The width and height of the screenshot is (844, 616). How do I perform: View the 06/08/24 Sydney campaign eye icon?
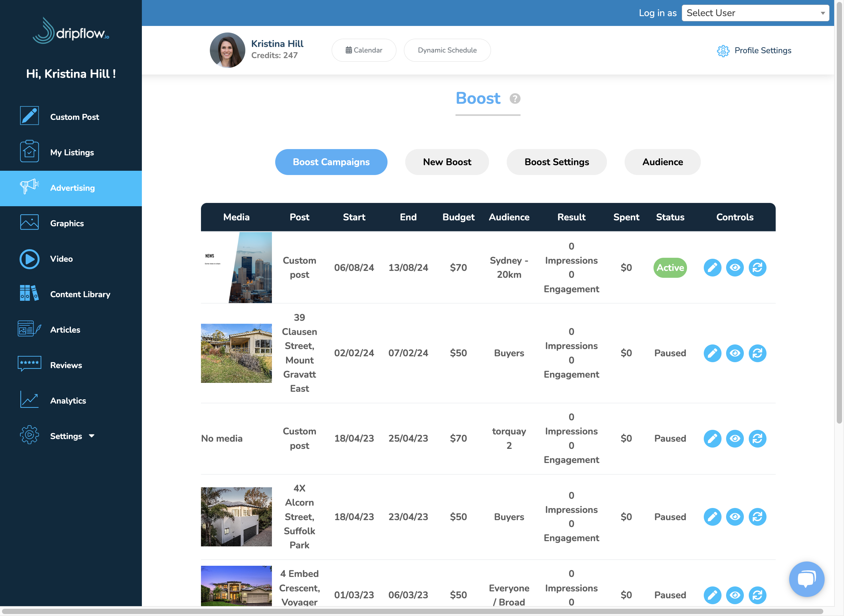735,268
